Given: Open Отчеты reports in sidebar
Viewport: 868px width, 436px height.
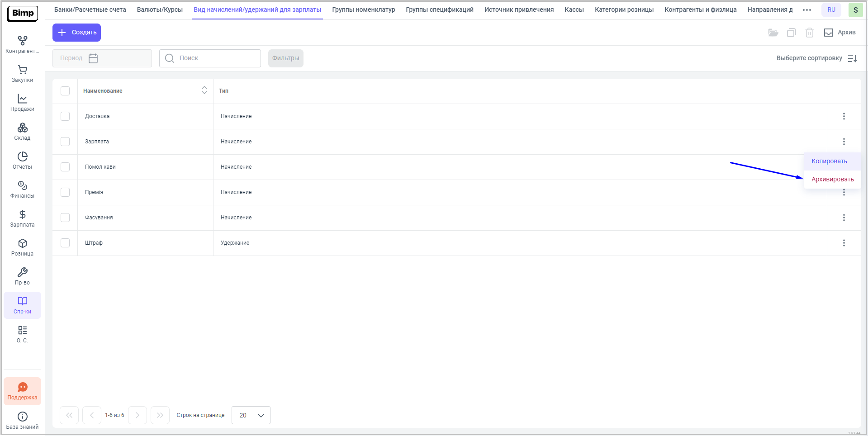Looking at the screenshot, I should point(22,161).
